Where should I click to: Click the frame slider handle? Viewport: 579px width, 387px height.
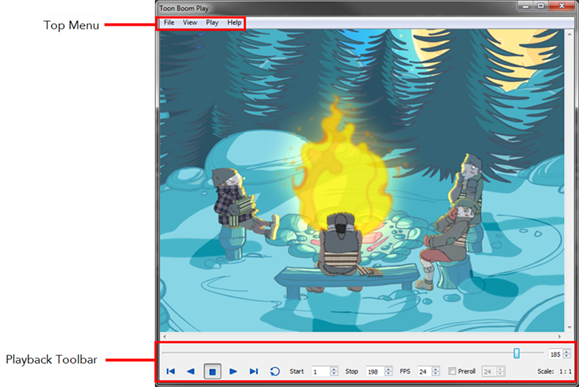click(517, 353)
